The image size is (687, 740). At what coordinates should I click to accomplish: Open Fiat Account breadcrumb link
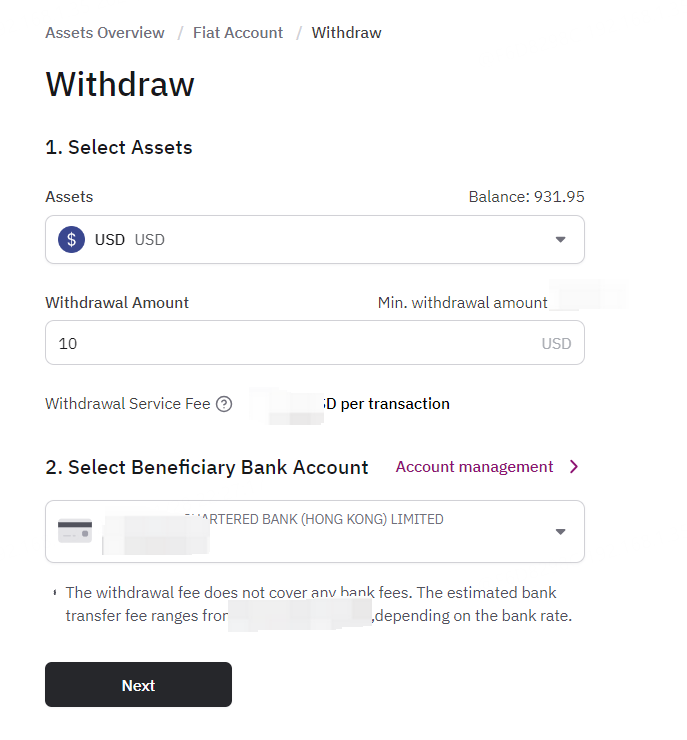coord(238,33)
